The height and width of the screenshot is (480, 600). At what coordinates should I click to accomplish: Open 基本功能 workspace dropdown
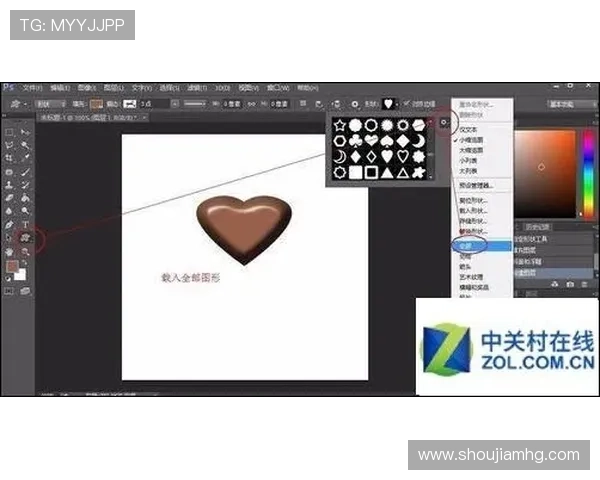tap(571, 104)
